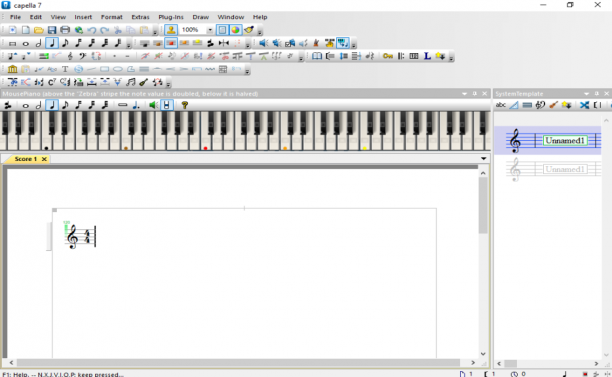Expand the drawing toolbar overflow options
The height and width of the screenshot is (377, 612).
pos(247,70)
